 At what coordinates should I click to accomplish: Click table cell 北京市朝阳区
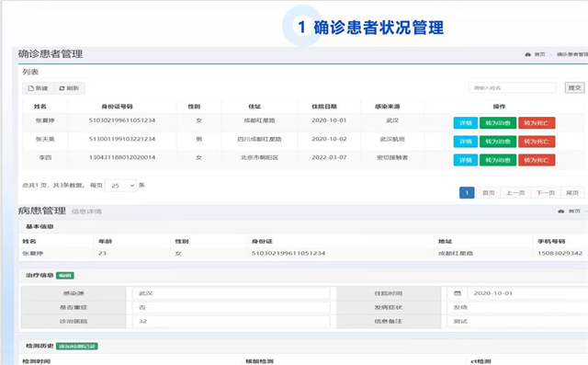(x=259, y=157)
